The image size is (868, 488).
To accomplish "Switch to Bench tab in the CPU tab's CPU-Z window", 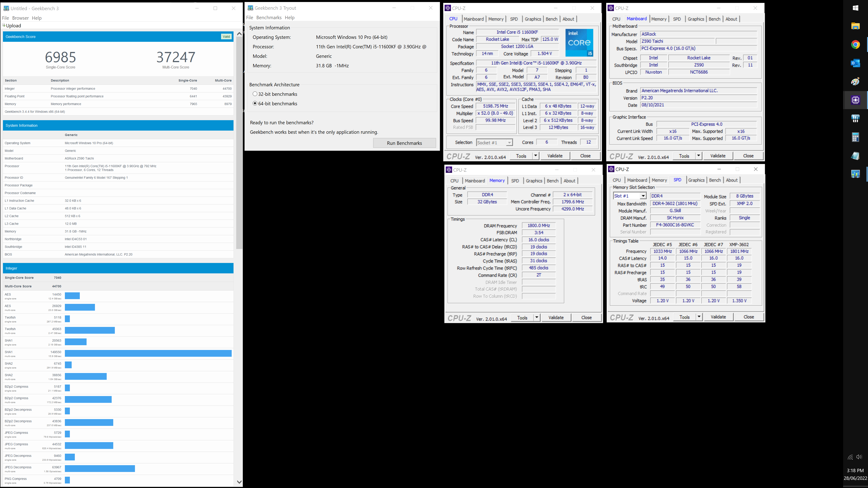I will point(551,19).
